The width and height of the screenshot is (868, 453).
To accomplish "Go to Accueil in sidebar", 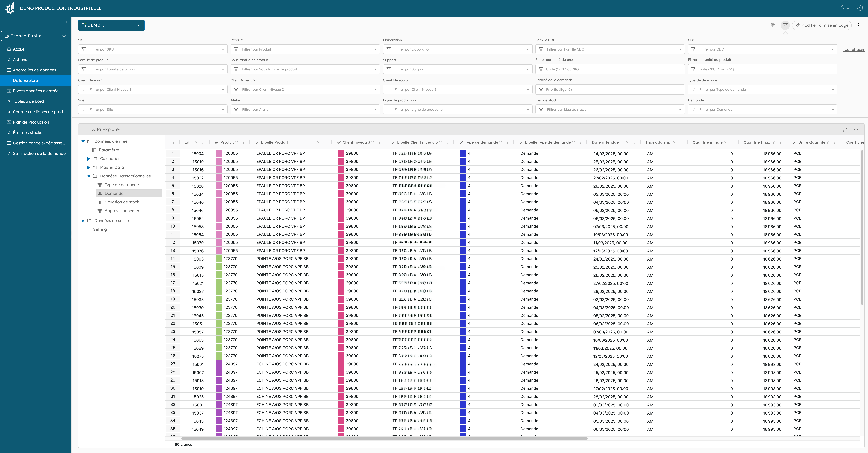I will [35, 49].
